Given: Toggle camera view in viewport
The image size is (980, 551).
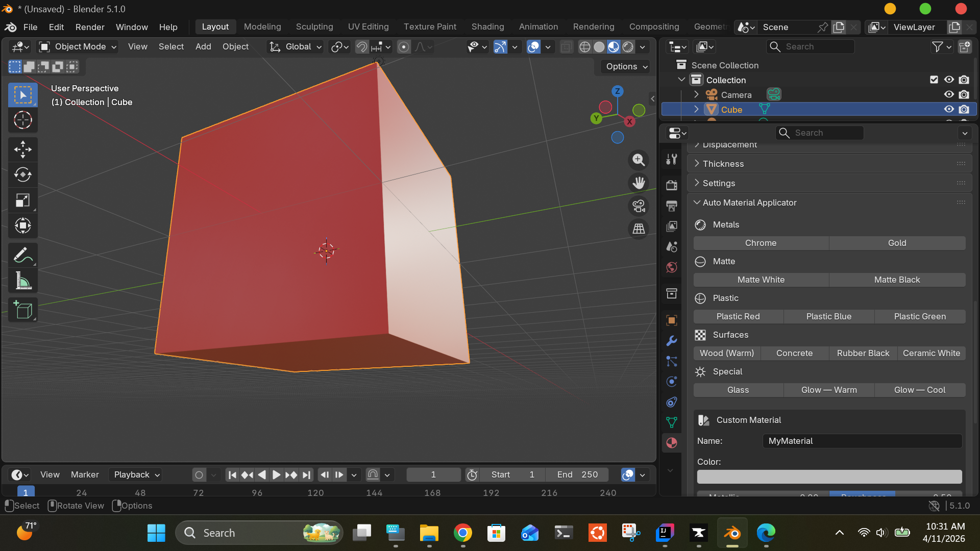Looking at the screenshot, I should (x=639, y=206).
